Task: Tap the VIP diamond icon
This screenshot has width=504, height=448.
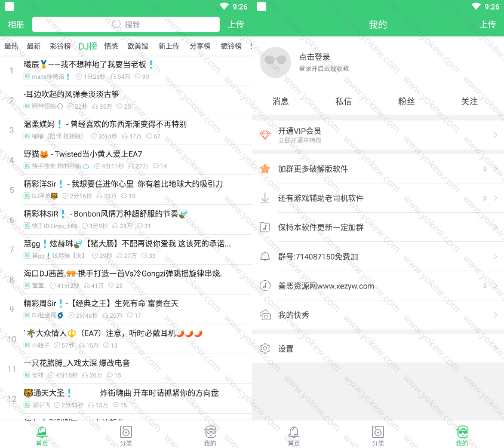Action: (265, 135)
